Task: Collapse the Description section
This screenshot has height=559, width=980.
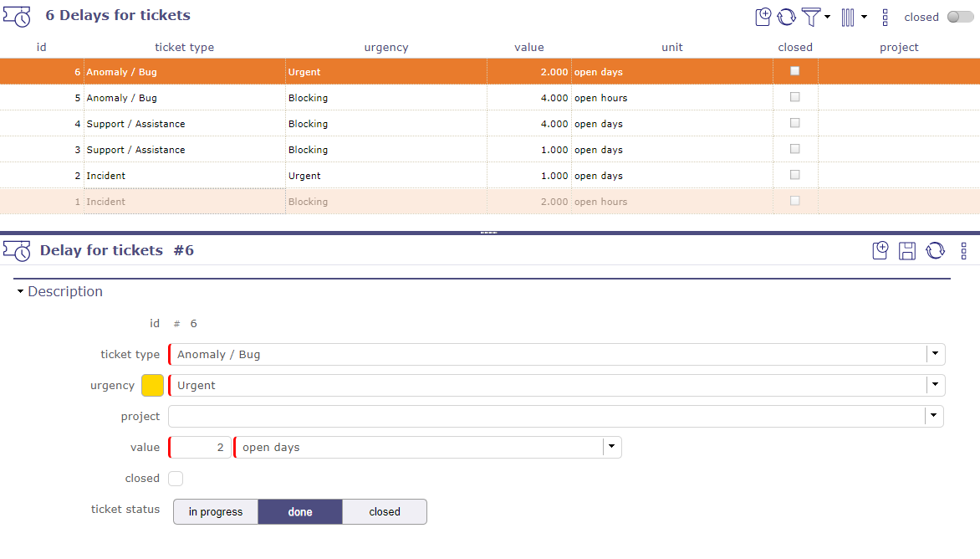Action: (x=20, y=291)
